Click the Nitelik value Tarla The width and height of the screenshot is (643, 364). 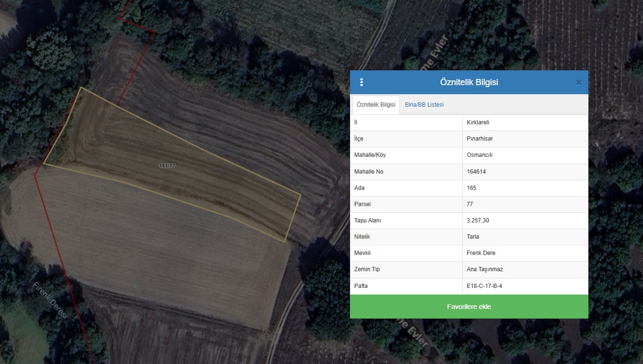coord(473,237)
